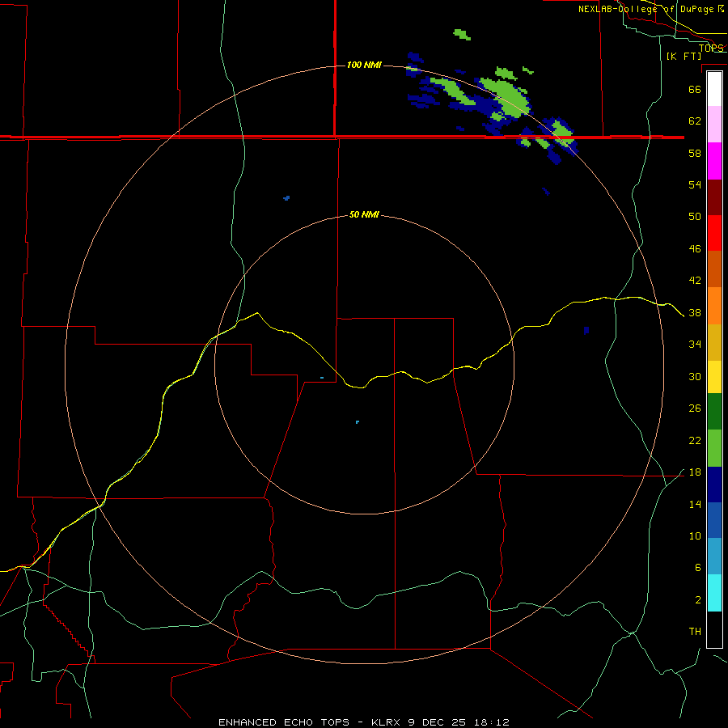Select the magenta legend color block
The image size is (728, 728).
coord(714,161)
